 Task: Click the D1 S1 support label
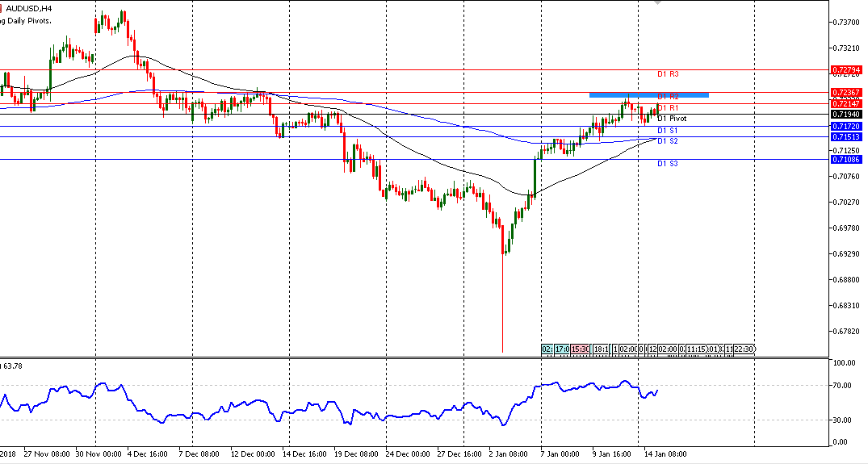point(667,131)
